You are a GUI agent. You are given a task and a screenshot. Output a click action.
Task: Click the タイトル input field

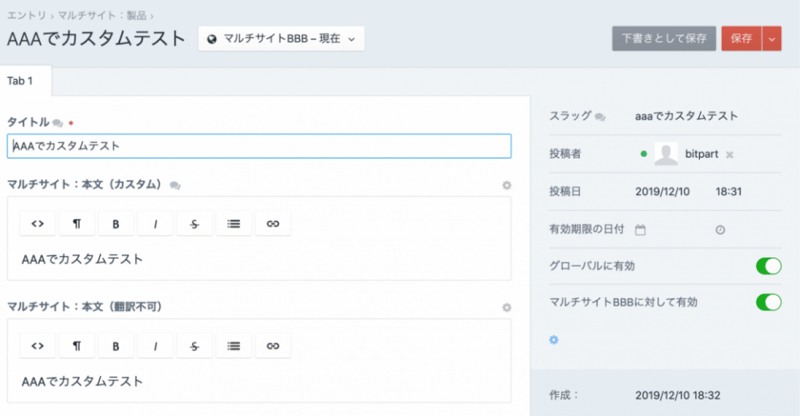click(x=259, y=146)
